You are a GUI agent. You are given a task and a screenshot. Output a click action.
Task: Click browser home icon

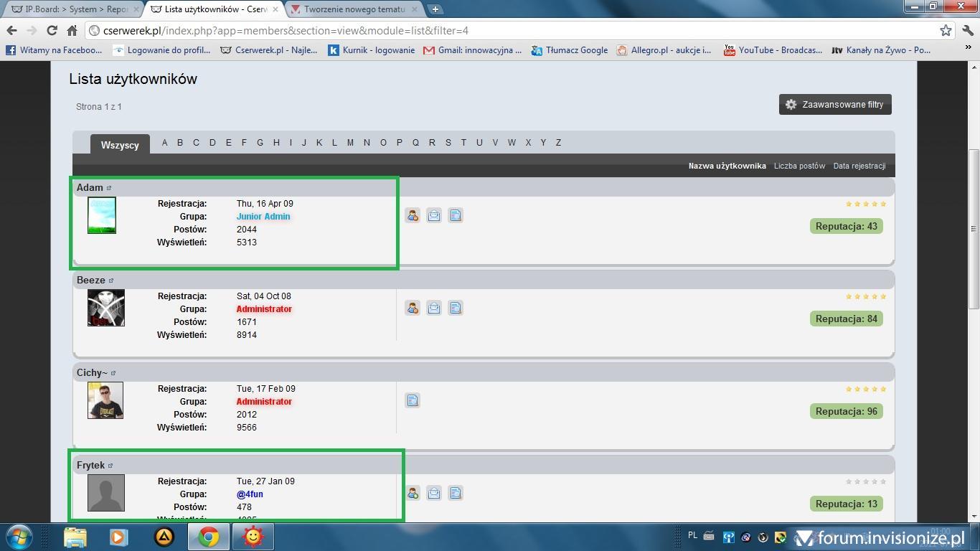[x=72, y=31]
